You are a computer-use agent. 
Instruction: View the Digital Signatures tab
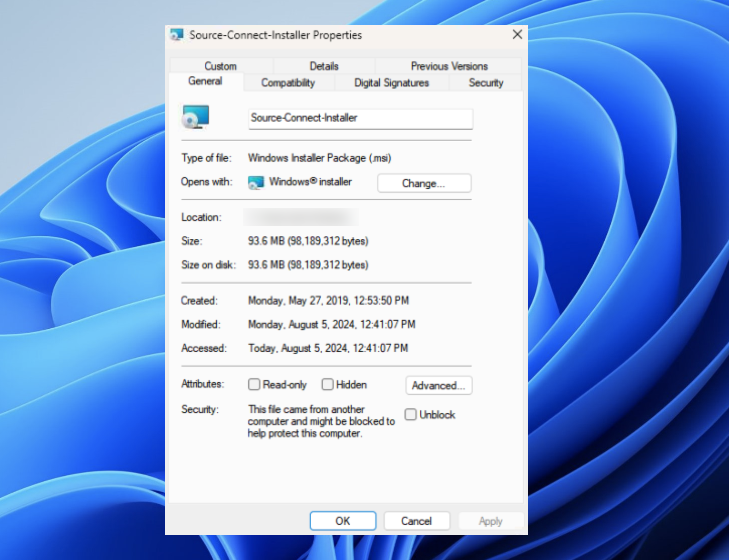391,83
